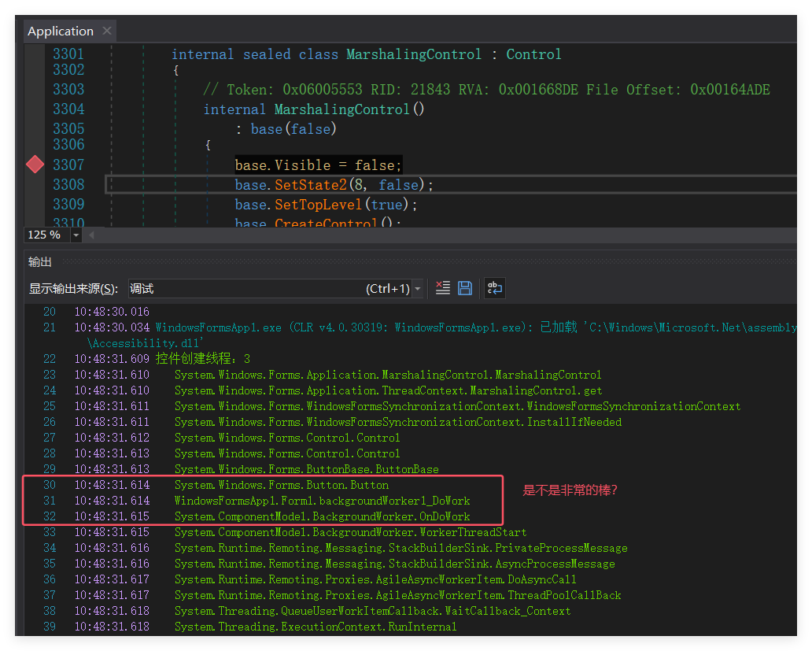Select output line 控件创建线程: 3
812x651 pixels.
203,359
